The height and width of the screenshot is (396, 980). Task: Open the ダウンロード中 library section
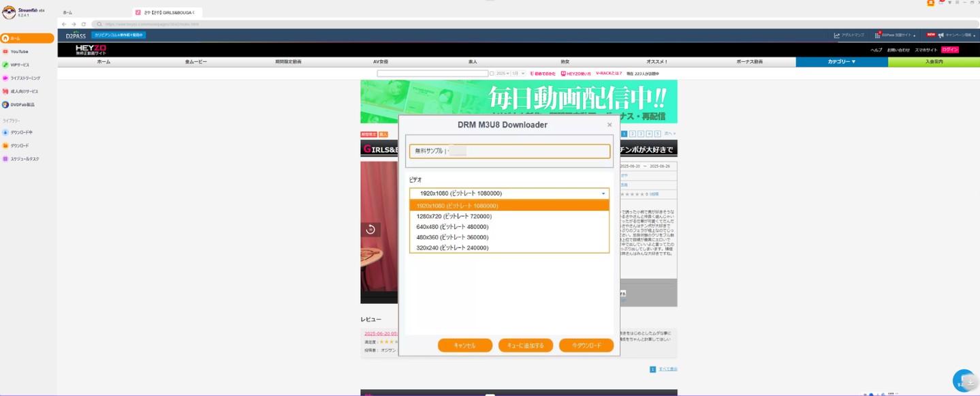coord(21,132)
